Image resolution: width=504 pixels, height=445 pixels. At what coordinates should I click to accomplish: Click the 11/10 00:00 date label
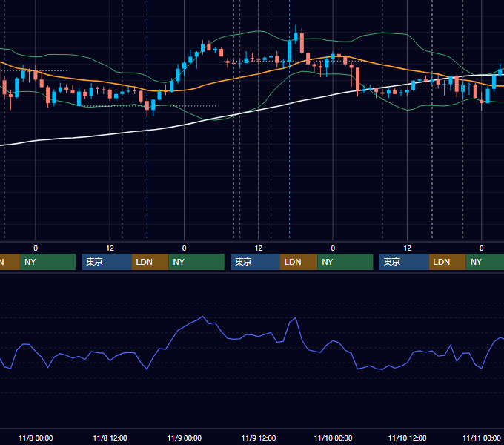coord(333,438)
